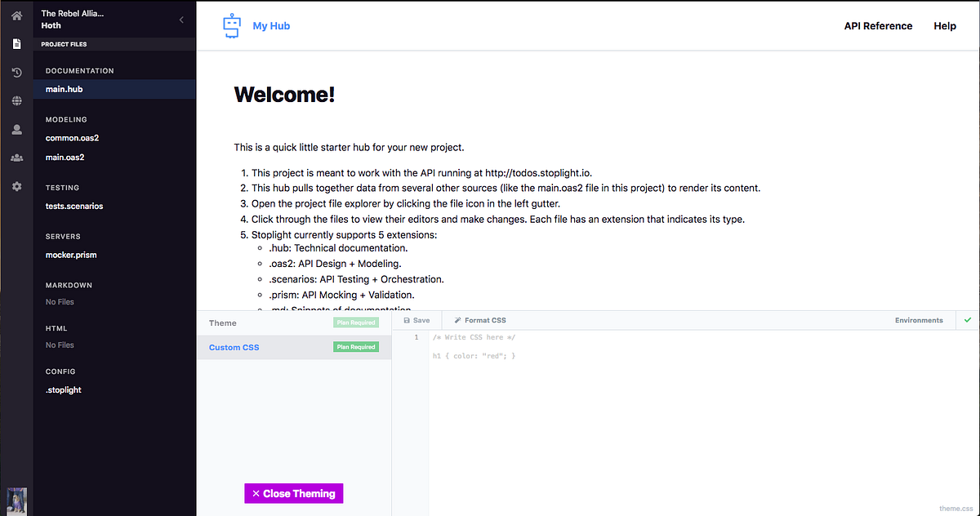Image resolution: width=980 pixels, height=516 pixels.
Task: Open the project file explorer icon
Action: tap(16, 43)
